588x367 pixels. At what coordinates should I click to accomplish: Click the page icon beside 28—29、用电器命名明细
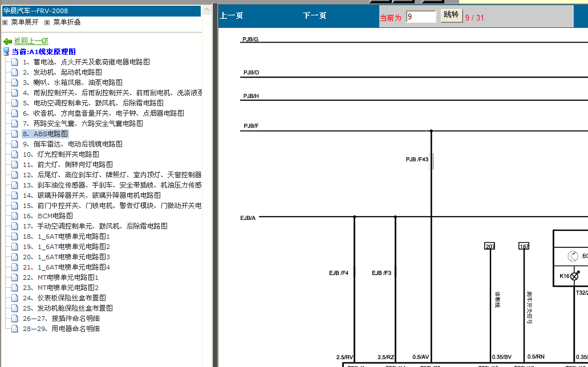[15, 329]
